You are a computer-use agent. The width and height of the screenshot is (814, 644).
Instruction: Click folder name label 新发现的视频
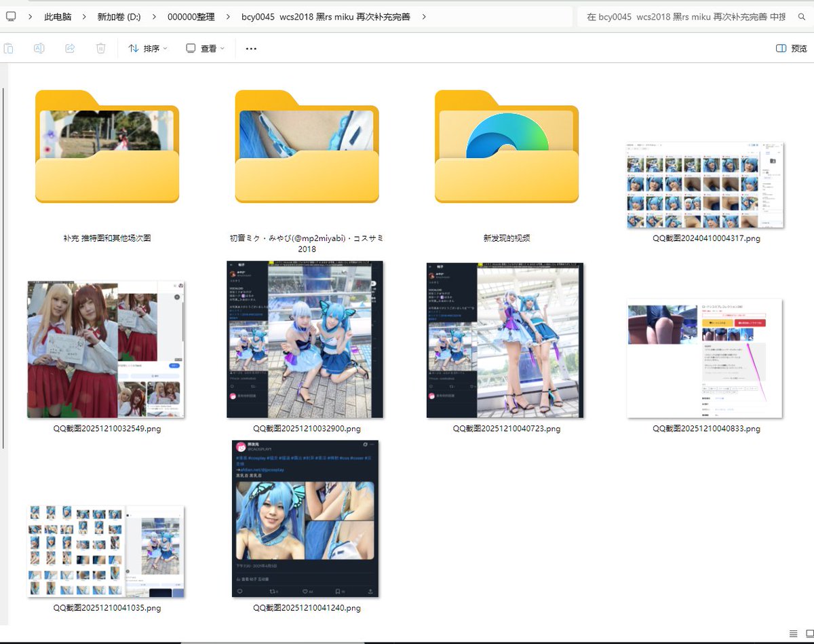pos(507,238)
